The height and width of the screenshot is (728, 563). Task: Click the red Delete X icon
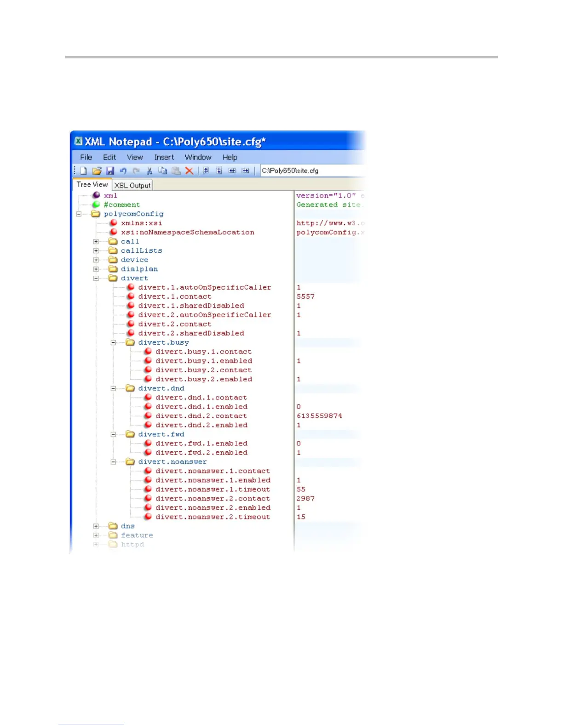click(x=189, y=171)
